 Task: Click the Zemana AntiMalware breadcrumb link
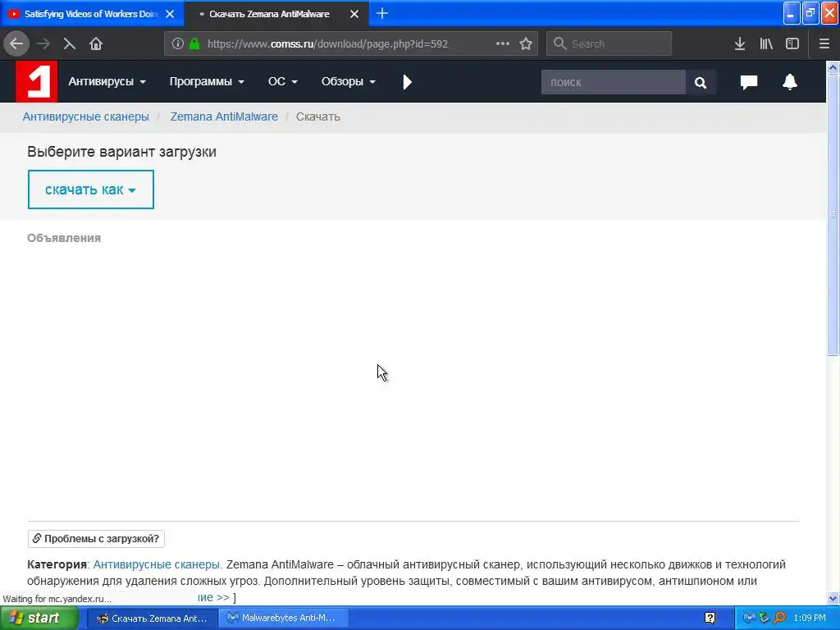click(224, 116)
